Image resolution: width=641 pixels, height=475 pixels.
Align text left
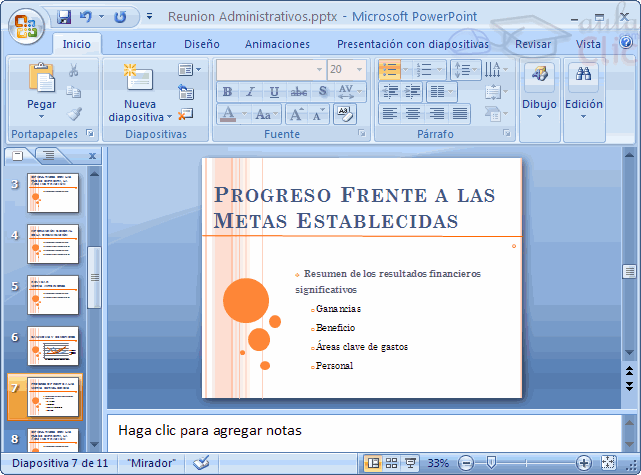point(390,114)
